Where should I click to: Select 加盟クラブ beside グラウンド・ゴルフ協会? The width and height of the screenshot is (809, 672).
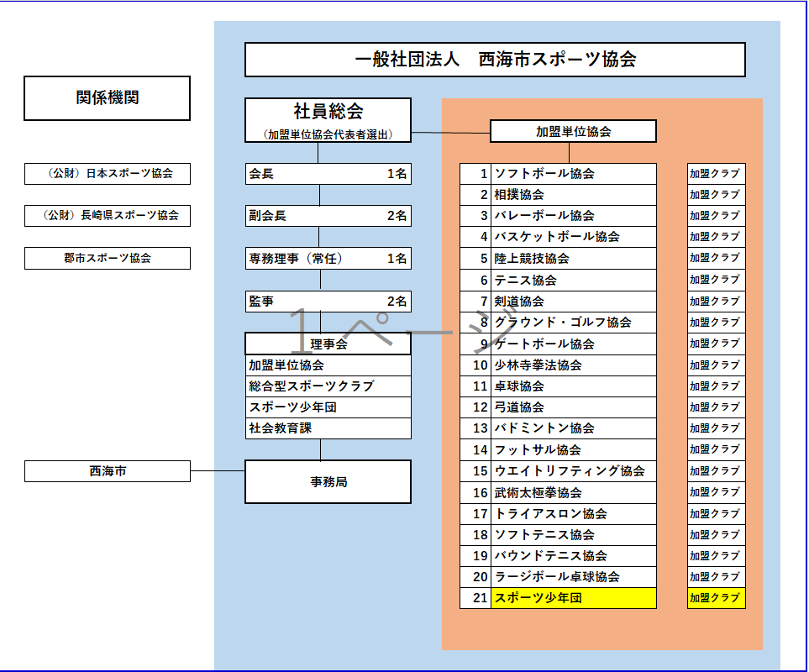click(716, 323)
